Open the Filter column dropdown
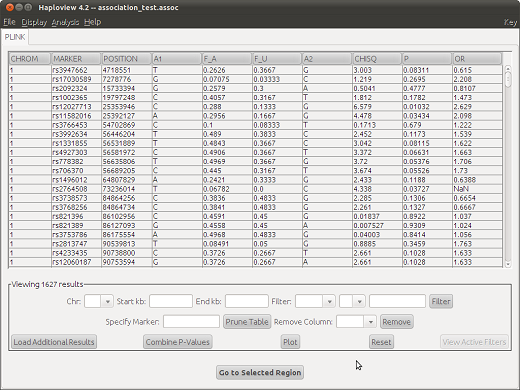Image resolution: width=520 pixels, height=390 pixels. tap(315, 301)
